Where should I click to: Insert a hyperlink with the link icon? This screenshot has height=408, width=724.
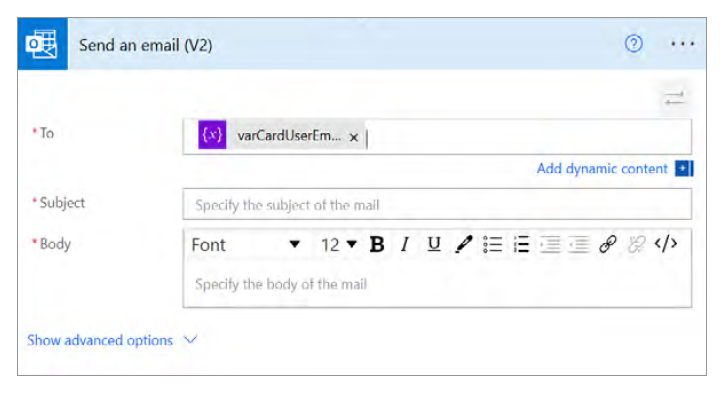pyautogui.click(x=607, y=245)
